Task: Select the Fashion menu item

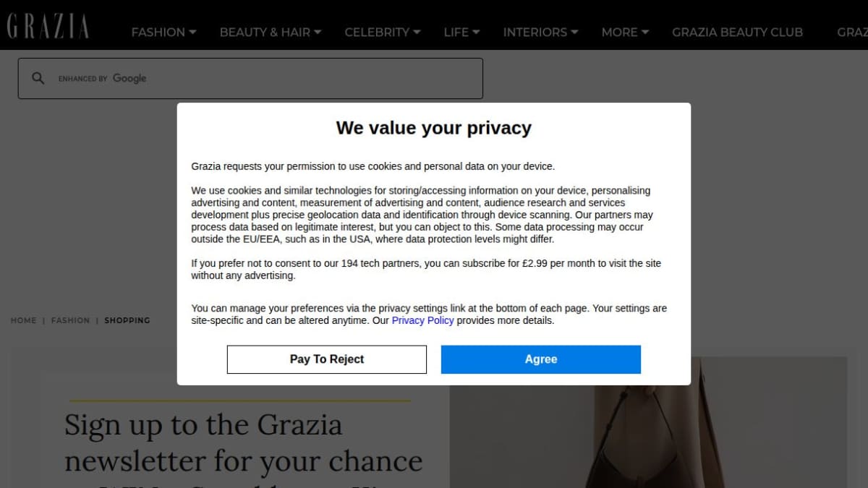Action: [158, 32]
